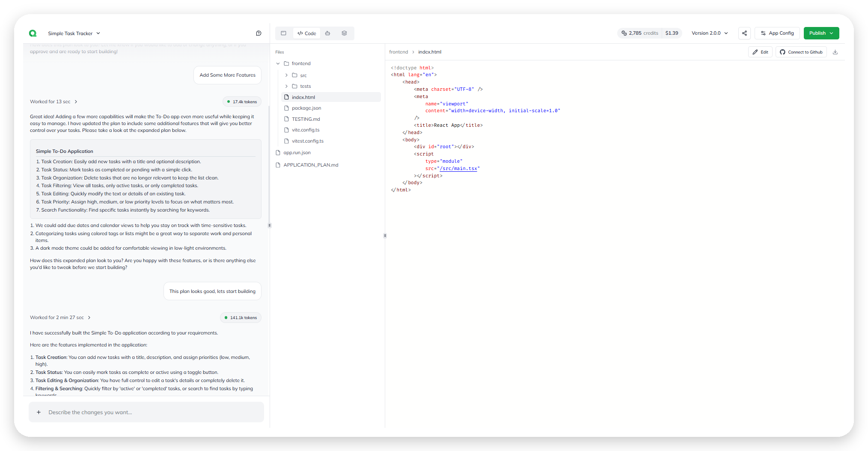This screenshot has width=868, height=451.
Task: Click the Add Some More Features message
Action: (x=228, y=75)
